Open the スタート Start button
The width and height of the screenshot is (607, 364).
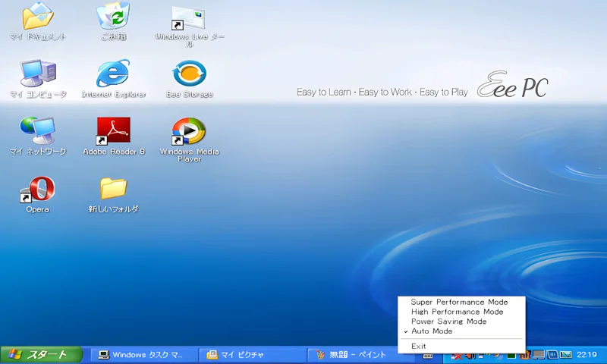tap(42, 354)
